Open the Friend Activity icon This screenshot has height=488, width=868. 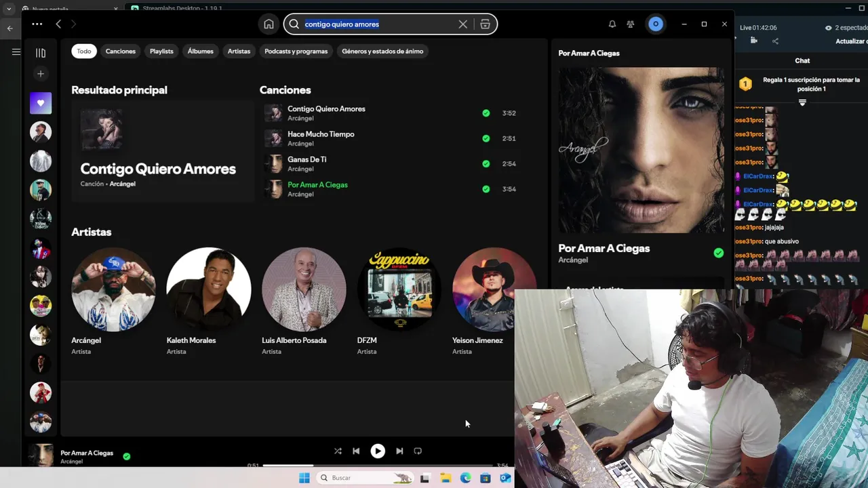[x=631, y=24]
